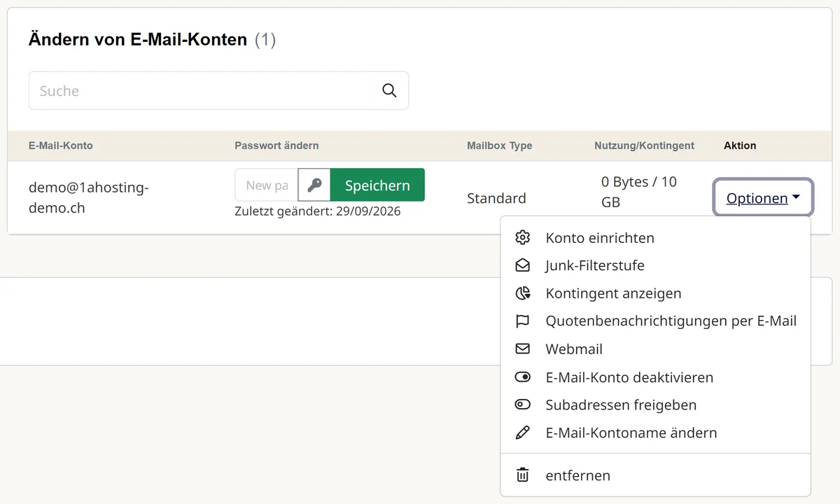Click the pie chart Kontingent icon

[522, 293]
